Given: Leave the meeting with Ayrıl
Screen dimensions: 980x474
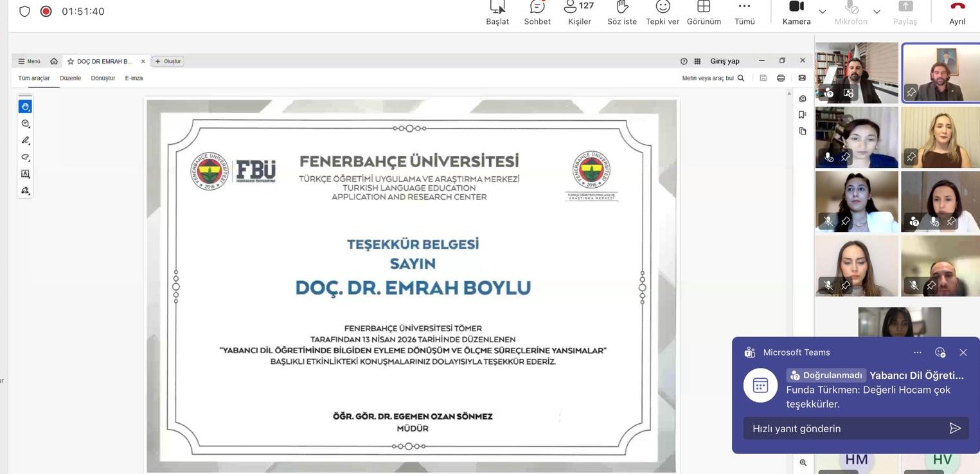Looking at the screenshot, I should tap(957, 12).
